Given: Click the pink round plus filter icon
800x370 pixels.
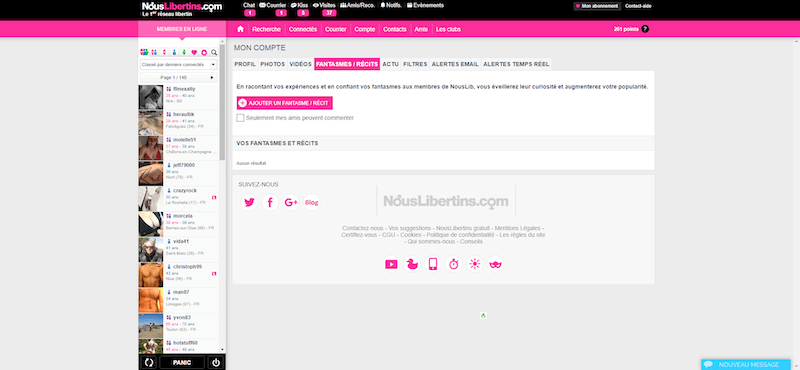Looking at the screenshot, I should pos(204,52).
